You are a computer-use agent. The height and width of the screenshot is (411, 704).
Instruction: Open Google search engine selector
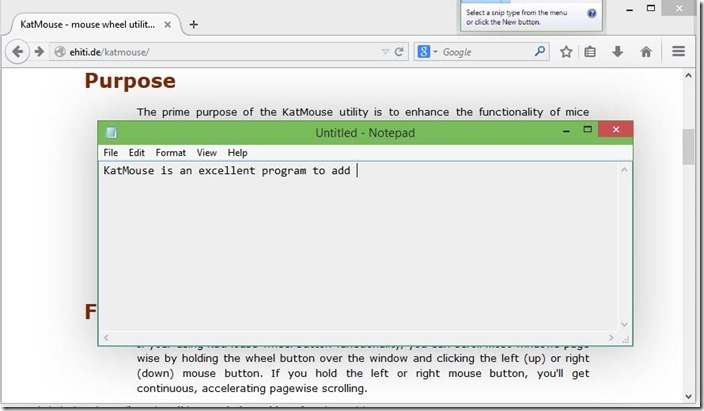(x=427, y=52)
